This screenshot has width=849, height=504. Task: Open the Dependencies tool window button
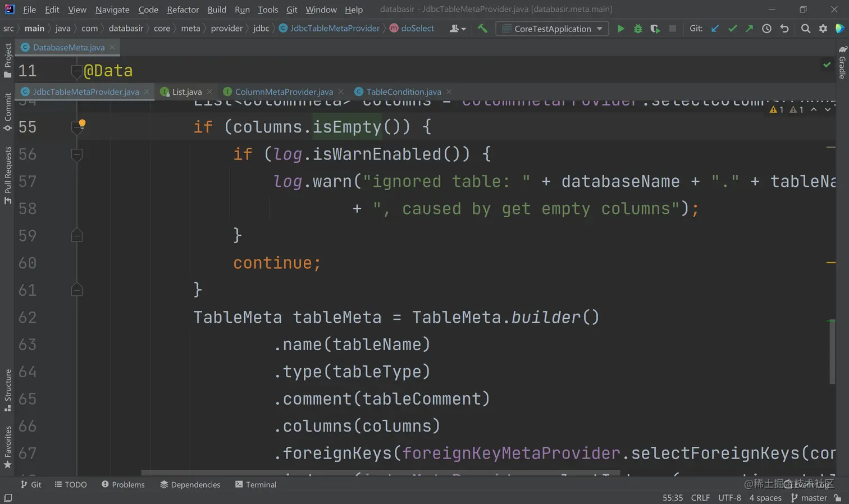click(190, 484)
